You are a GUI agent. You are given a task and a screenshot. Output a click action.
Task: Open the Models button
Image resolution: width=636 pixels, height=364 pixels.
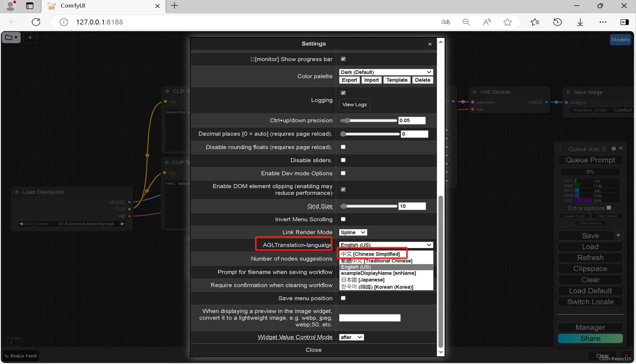pyautogui.click(x=620, y=40)
